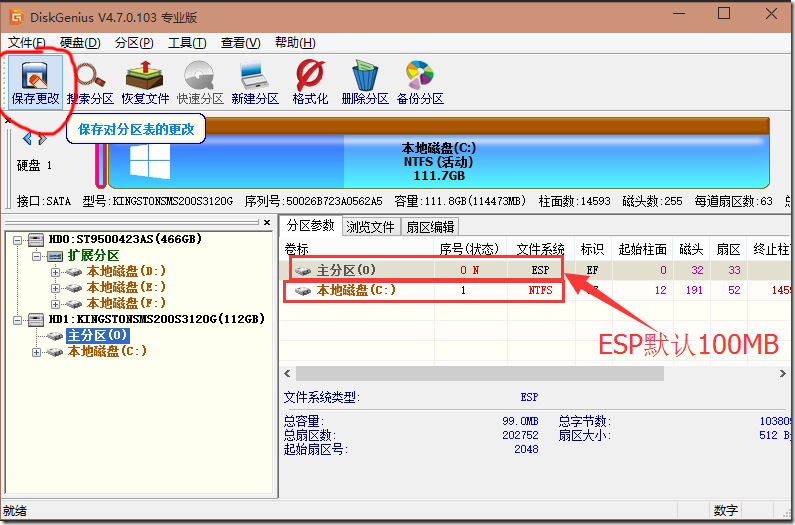Click the NTFS file system cell

click(x=540, y=291)
